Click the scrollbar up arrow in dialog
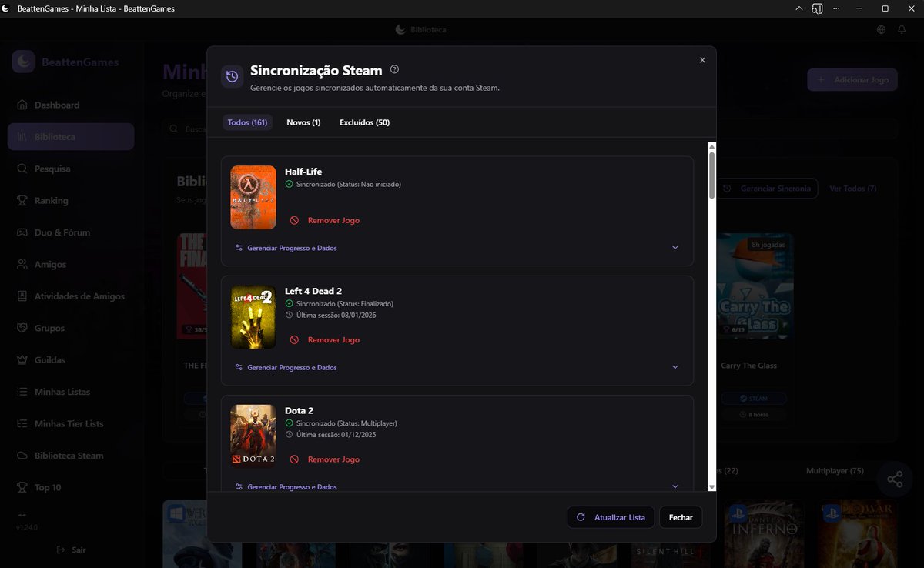The height and width of the screenshot is (568, 924). point(711,145)
